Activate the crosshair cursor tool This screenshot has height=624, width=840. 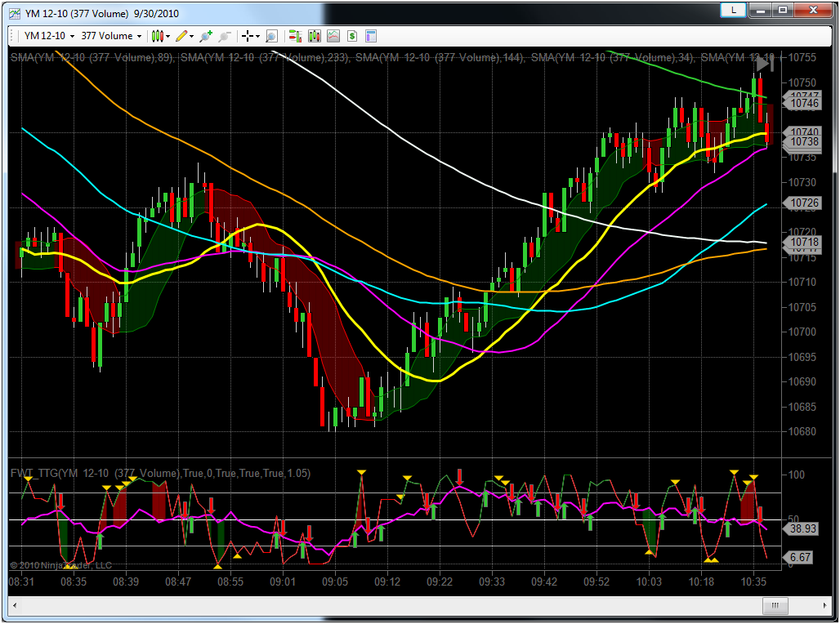pos(247,36)
